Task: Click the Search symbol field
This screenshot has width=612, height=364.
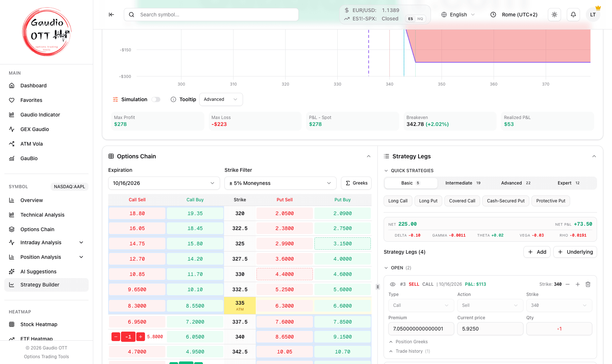Action: [x=211, y=15]
